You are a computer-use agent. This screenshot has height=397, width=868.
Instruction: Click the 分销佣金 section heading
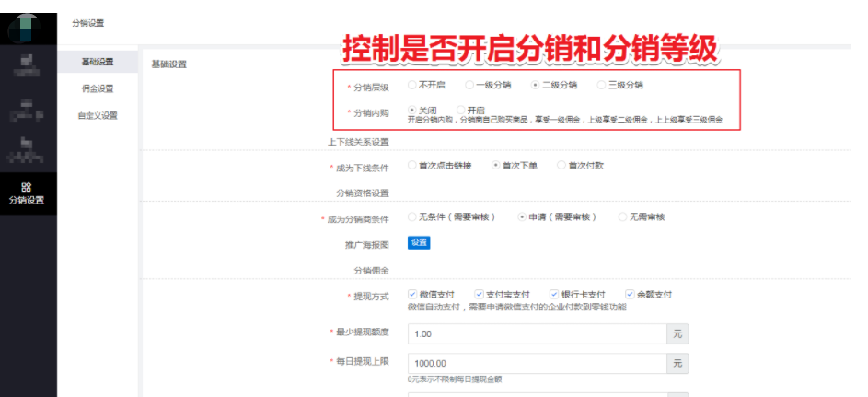tap(372, 271)
